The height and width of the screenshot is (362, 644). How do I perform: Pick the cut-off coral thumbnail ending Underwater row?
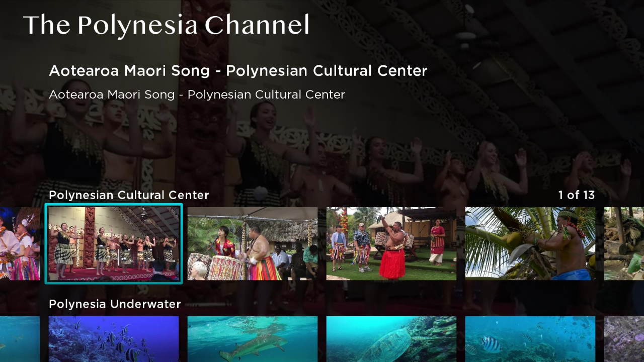coord(624,339)
